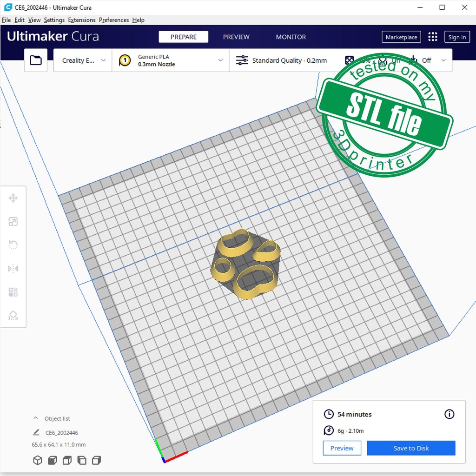
Task: Click Save to Disk button
Action: coord(411,448)
